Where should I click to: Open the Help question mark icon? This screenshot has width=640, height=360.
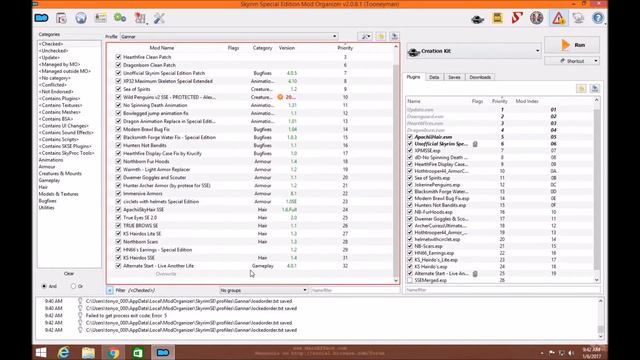[598, 18]
